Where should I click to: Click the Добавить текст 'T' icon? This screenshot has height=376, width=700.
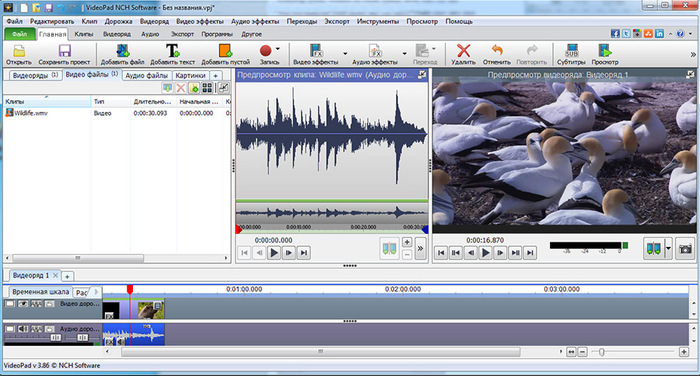173,51
